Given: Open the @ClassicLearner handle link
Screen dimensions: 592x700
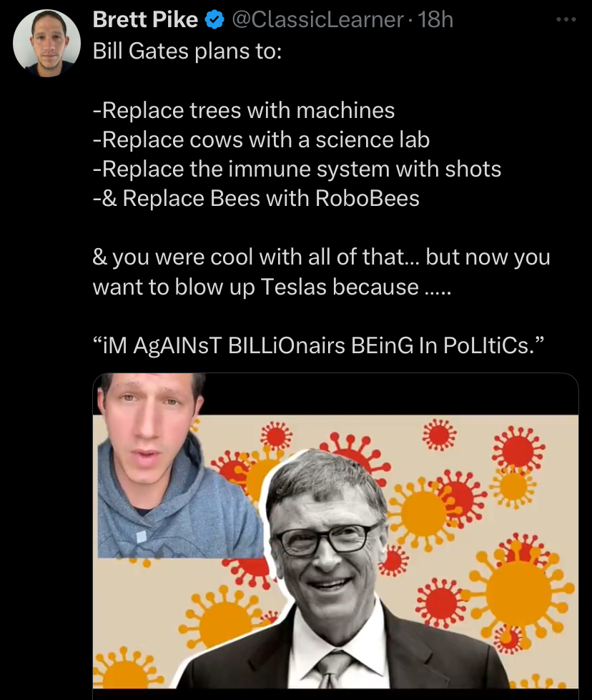Looking at the screenshot, I should pyautogui.click(x=317, y=20).
